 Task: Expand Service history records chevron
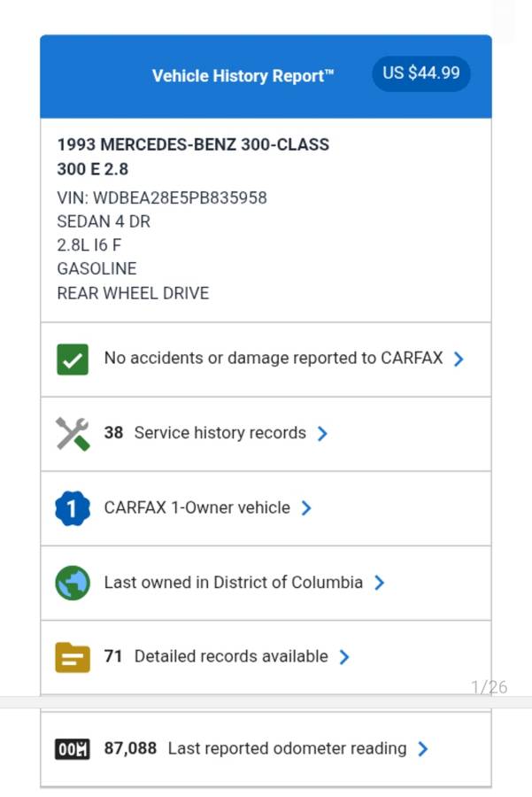[322, 433]
